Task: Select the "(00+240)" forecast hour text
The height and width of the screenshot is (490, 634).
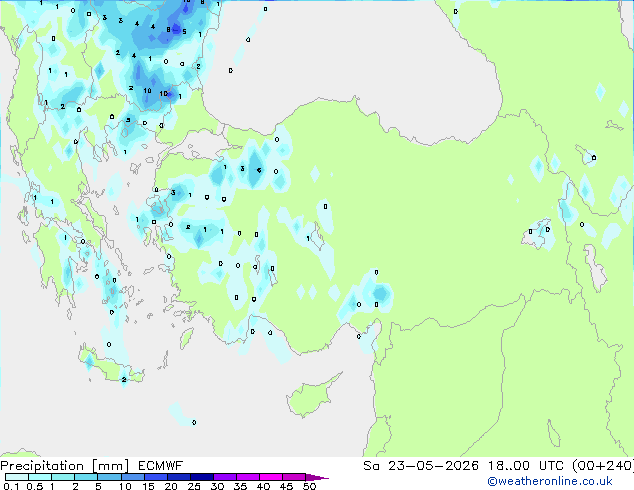Action: pyautogui.click(x=603, y=466)
